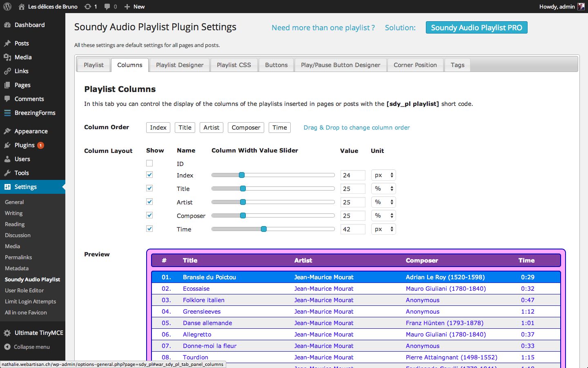This screenshot has height=368, width=588.
Task: Click the Media sidebar icon
Action: tap(7, 57)
